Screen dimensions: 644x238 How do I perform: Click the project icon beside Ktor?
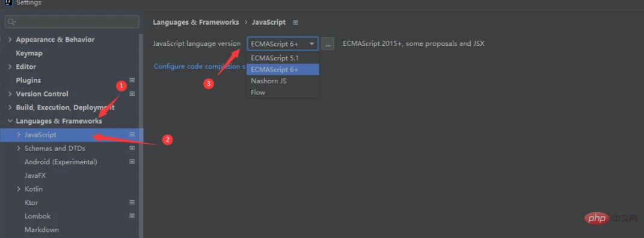[x=132, y=202]
